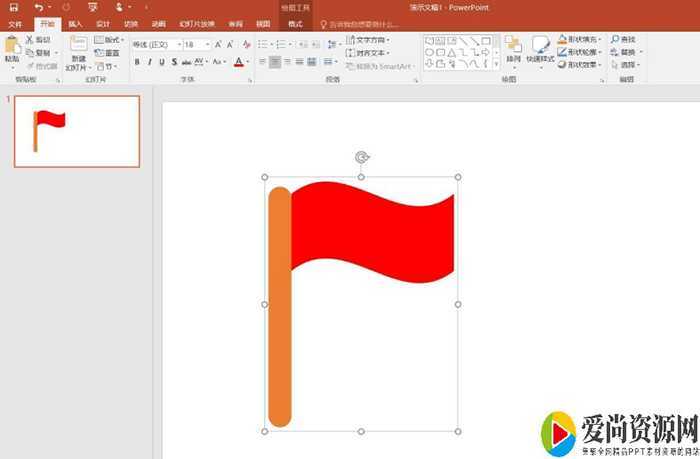The height and width of the screenshot is (459, 700).
Task: Click the Undo arrow icon
Action: point(38,7)
